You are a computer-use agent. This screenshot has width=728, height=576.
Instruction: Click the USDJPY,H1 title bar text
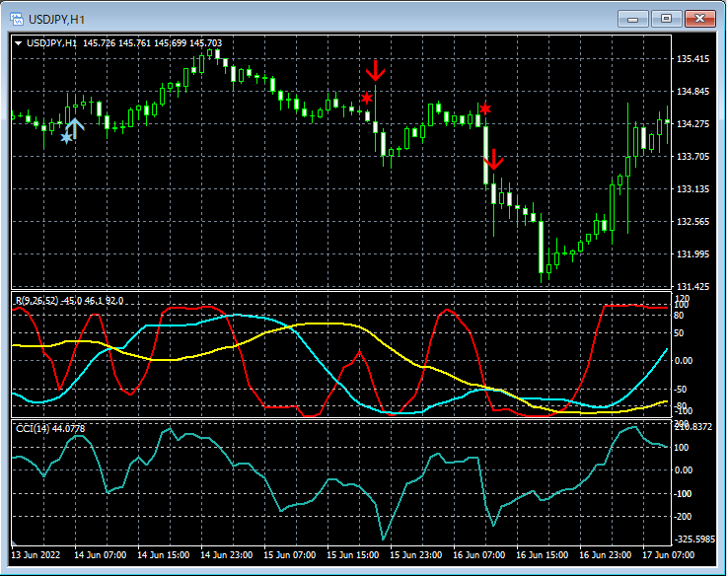[57, 19]
